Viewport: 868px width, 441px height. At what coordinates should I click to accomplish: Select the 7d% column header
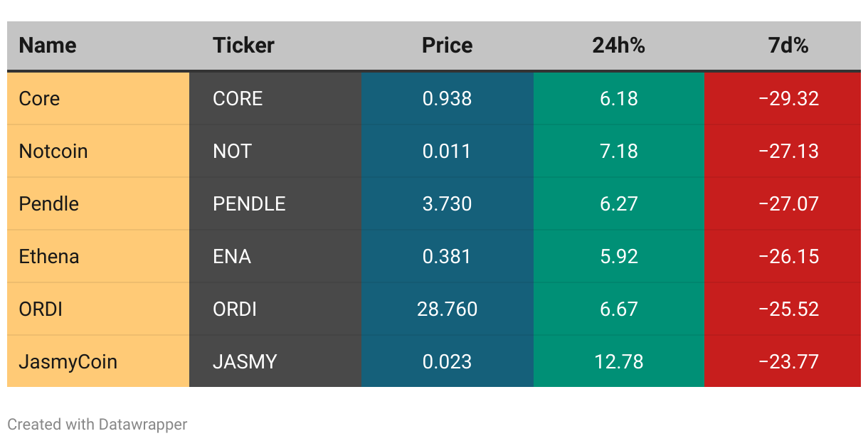788,46
